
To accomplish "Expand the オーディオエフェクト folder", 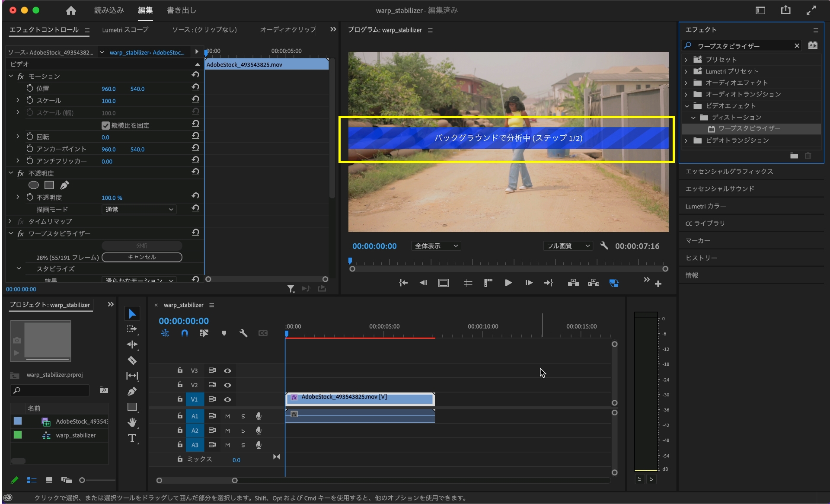I will [x=686, y=83].
